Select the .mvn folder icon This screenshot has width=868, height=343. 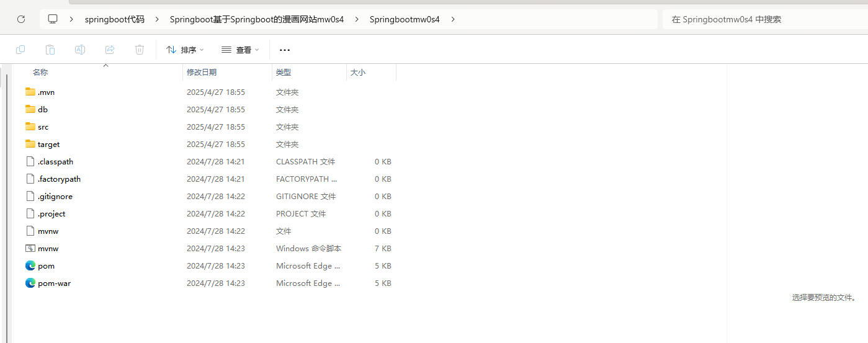pos(30,92)
